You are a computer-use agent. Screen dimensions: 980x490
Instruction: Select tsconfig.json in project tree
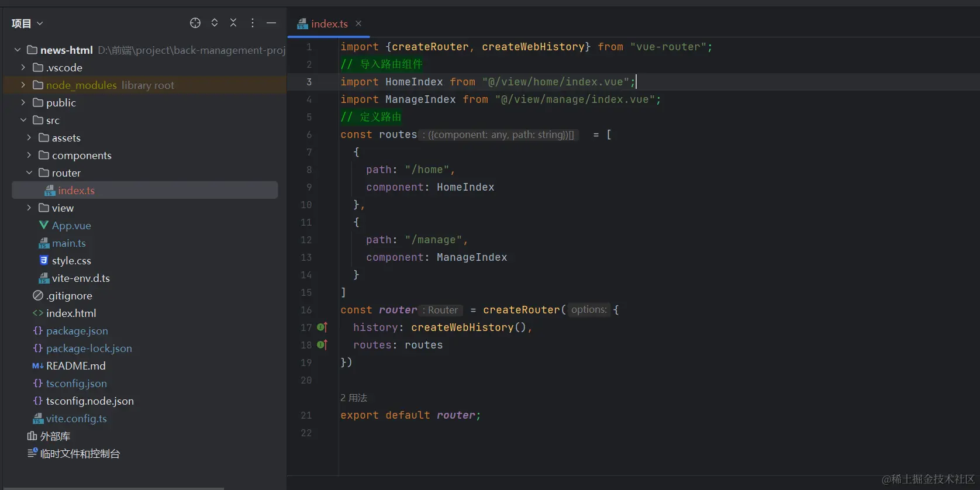[x=77, y=383]
